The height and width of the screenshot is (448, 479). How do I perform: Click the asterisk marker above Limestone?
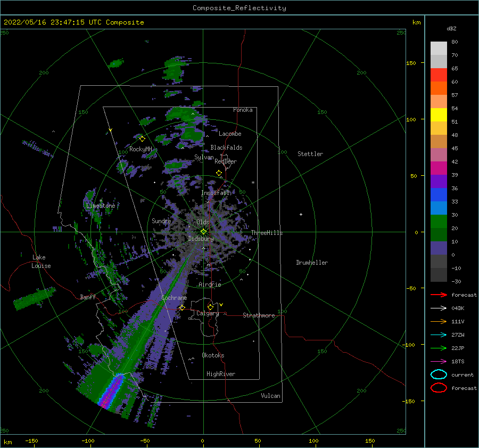click(x=101, y=201)
